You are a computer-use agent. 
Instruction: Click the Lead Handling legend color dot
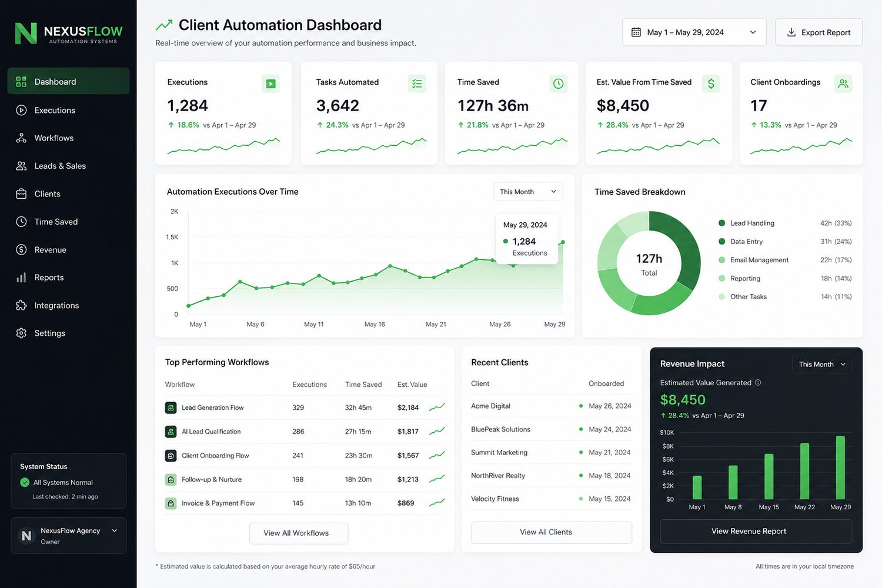point(721,223)
